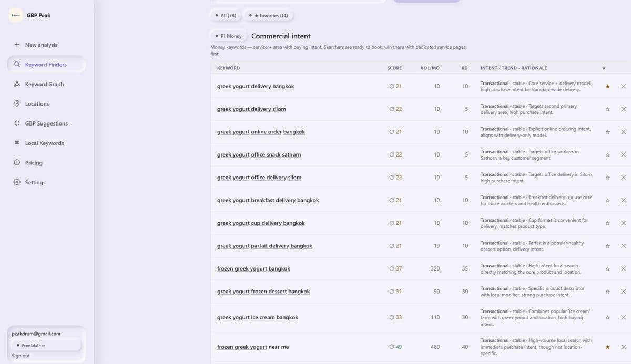Screen dimensions: 631x364
Task: Remove greek yogurt breakfast delivery bangkok row
Action: tap(623, 200)
